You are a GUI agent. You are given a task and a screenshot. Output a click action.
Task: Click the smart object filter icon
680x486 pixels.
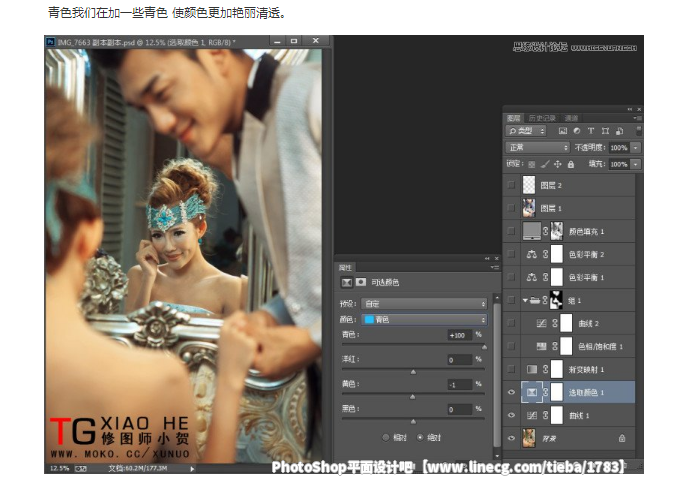click(x=619, y=130)
